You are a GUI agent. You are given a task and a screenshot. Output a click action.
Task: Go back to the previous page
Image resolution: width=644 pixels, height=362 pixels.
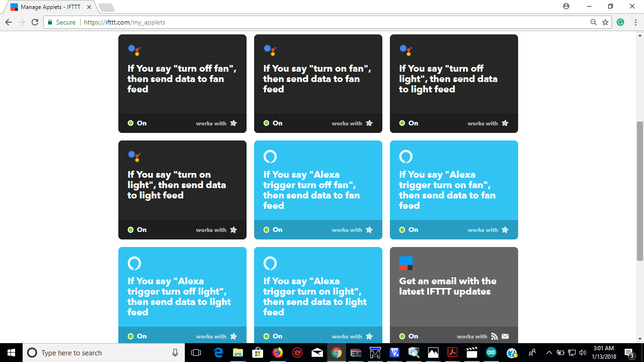(8, 22)
